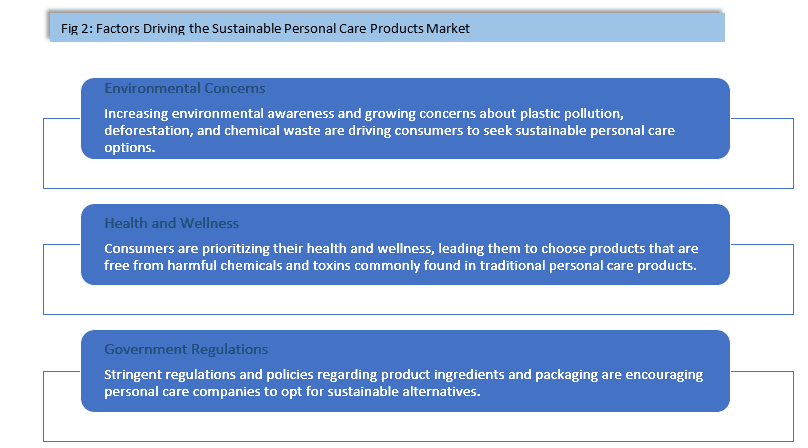Click the Fig 2 title banner
808x448 pixels.
click(x=387, y=27)
